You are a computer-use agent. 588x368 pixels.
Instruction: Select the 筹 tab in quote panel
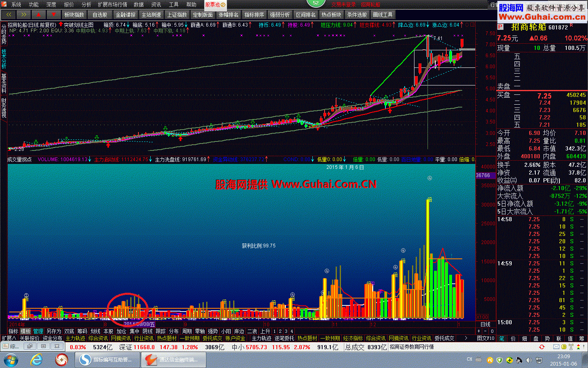[581, 338]
